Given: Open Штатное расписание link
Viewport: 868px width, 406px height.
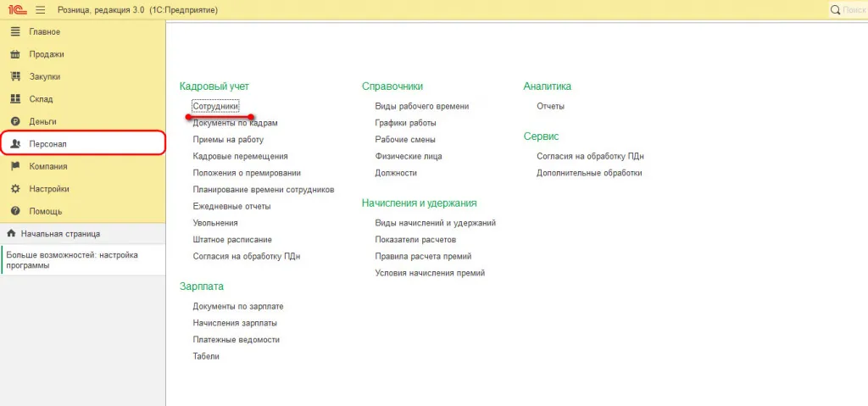Looking at the screenshot, I should pyautogui.click(x=232, y=240).
